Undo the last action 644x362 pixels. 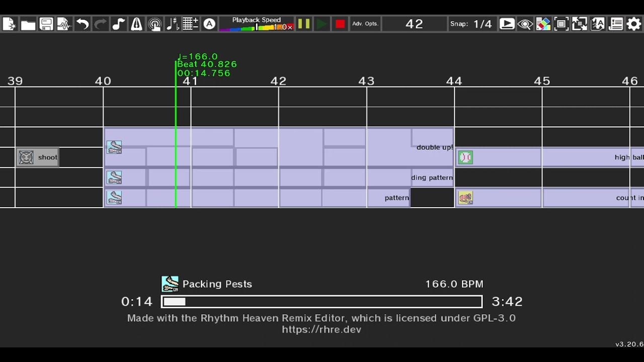[x=82, y=24]
